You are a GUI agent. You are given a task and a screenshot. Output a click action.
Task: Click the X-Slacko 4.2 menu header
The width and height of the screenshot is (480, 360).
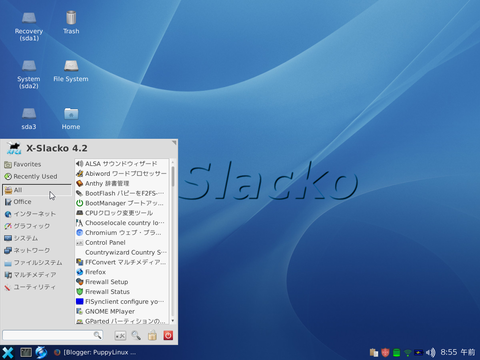(x=57, y=148)
